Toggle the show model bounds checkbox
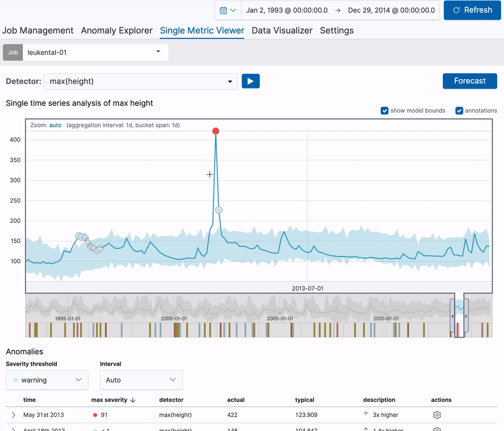 tap(385, 111)
